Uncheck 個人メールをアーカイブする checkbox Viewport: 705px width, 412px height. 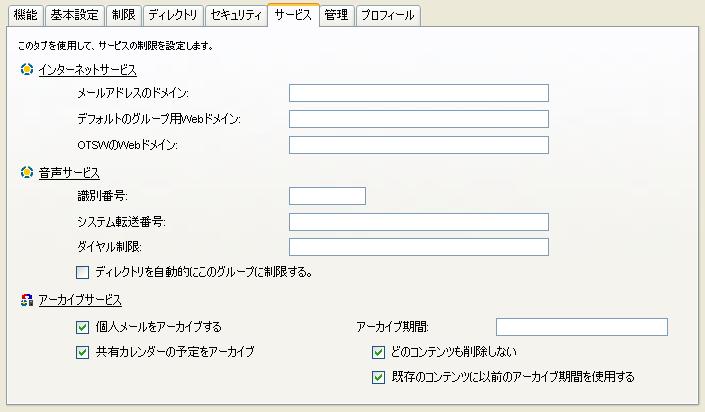point(82,327)
